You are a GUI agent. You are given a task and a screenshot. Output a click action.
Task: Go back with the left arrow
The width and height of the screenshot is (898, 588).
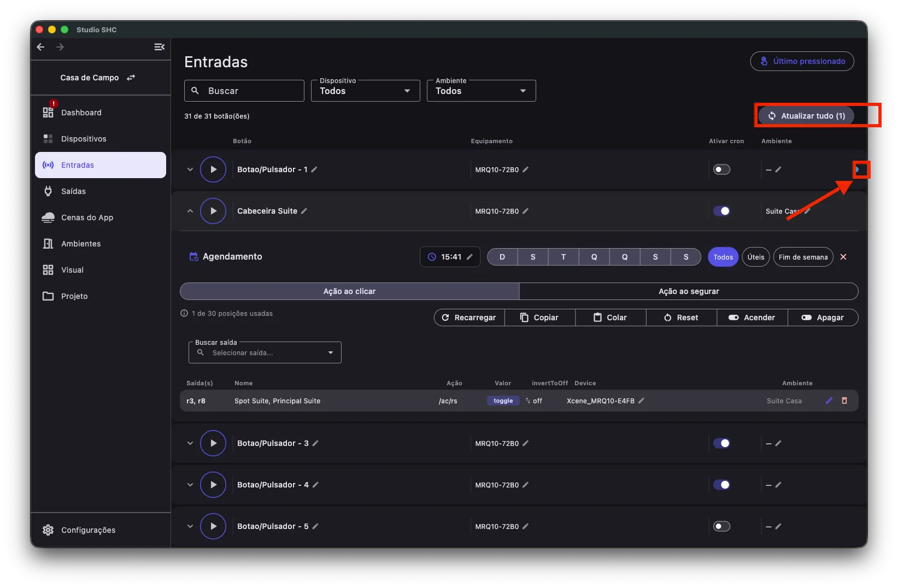pos(40,47)
